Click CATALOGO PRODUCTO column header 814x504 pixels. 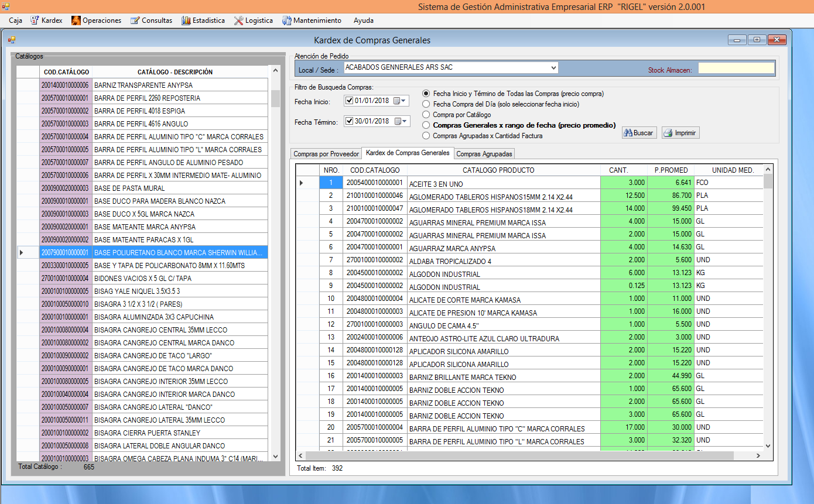pyautogui.click(x=504, y=170)
